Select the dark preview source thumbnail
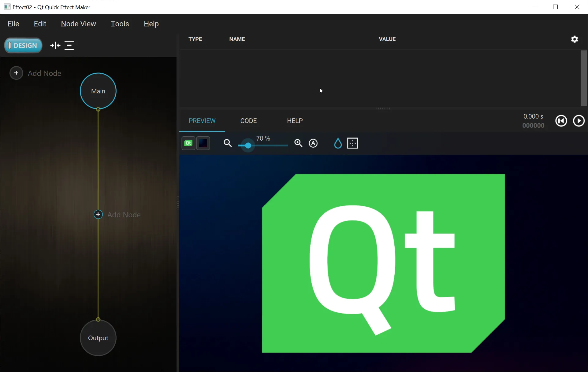588x372 pixels. pyautogui.click(x=203, y=143)
